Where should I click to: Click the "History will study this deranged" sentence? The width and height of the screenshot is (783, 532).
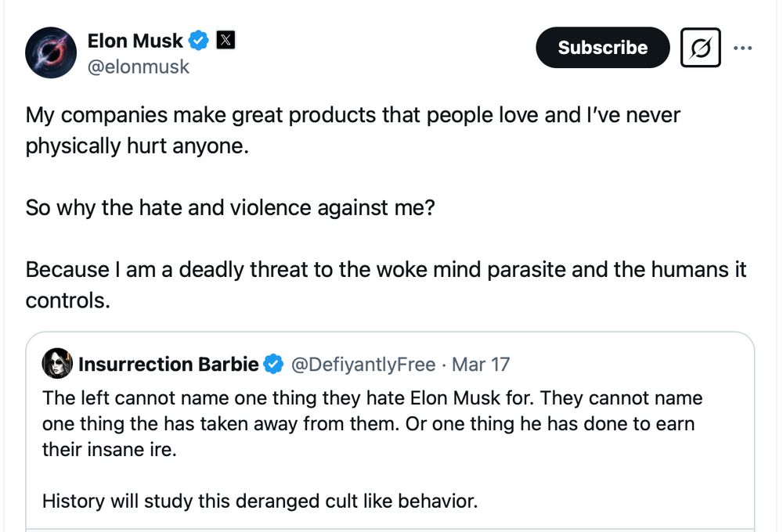click(x=259, y=501)
